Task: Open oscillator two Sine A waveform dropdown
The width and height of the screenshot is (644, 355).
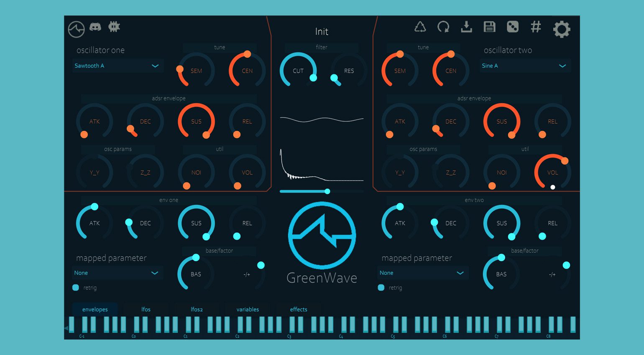Action: pyautogui.click(x=525, y=66)
